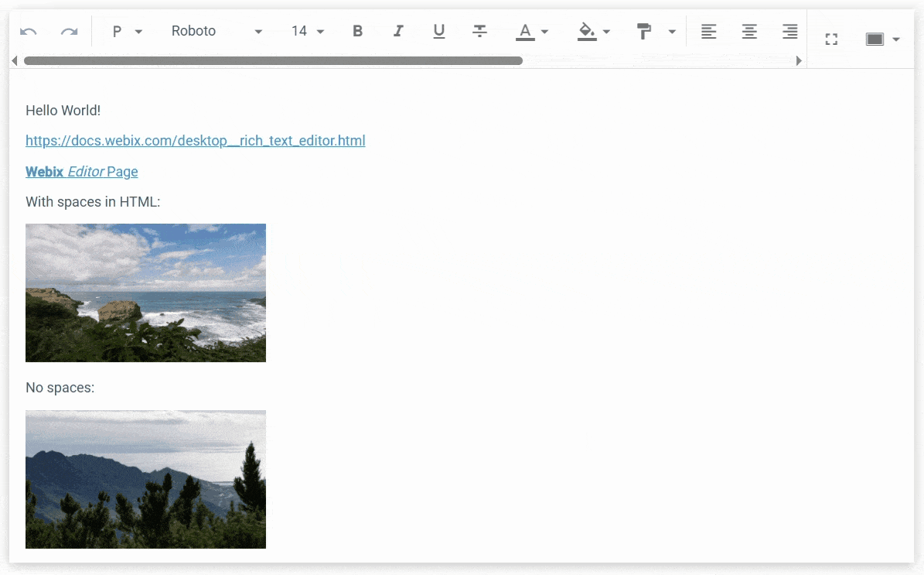
Task: Click the Webix Editor Page link
Action: coord(81,171)
